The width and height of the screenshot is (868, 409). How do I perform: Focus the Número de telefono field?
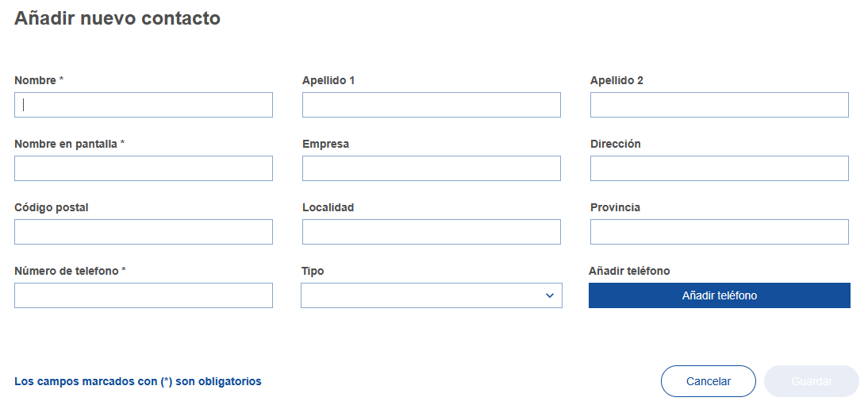144,295
